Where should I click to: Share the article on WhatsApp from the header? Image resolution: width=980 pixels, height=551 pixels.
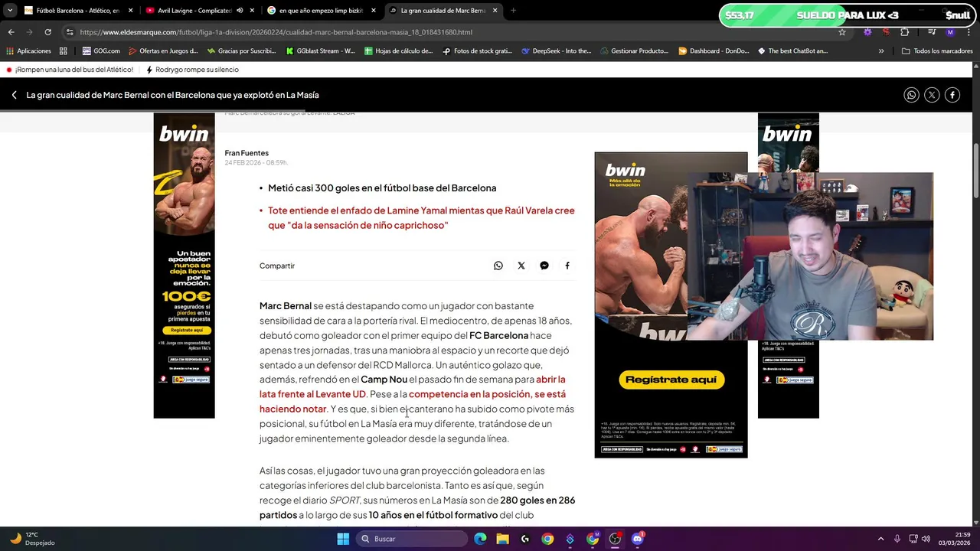[911, 95]
